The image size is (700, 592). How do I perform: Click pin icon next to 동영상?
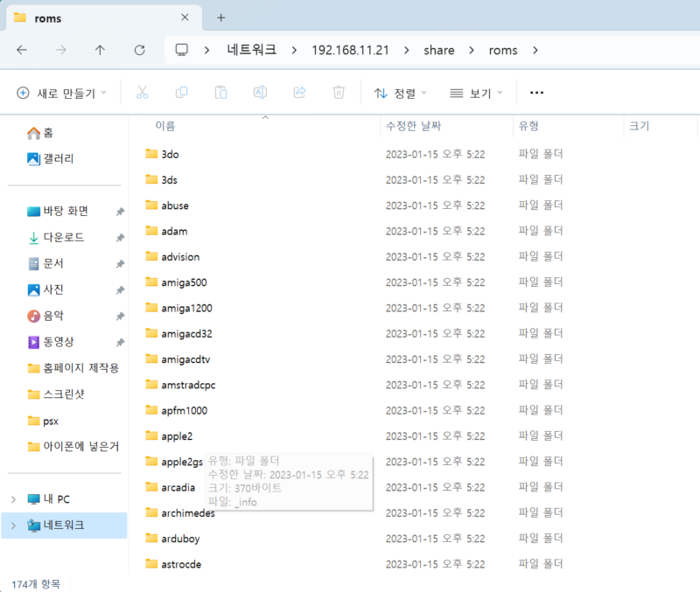tap(120, 343)
